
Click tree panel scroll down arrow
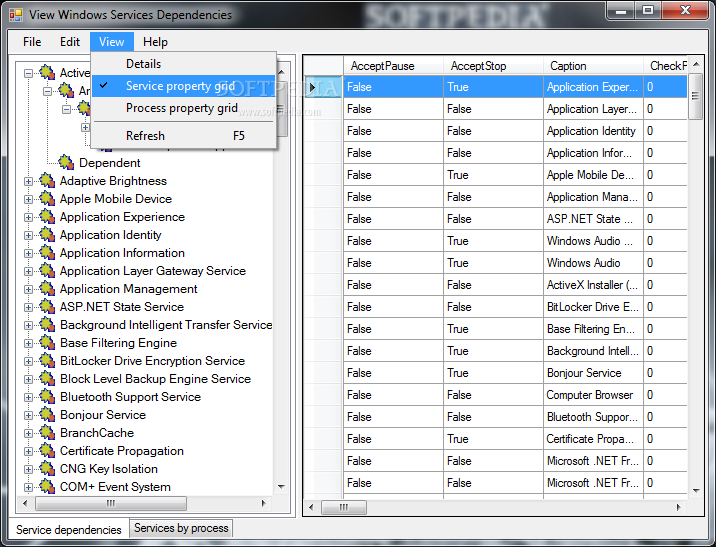click(281, 486)
